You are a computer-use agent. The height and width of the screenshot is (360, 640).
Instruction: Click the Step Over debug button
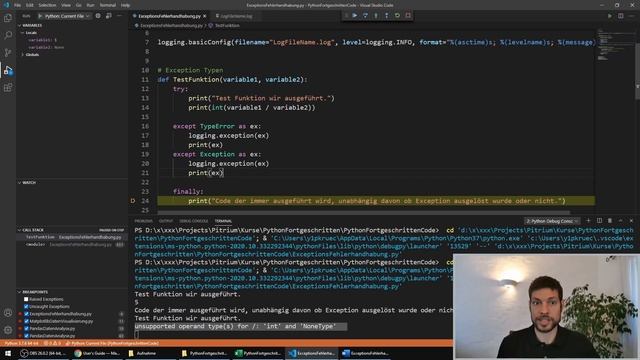point(365,16)
